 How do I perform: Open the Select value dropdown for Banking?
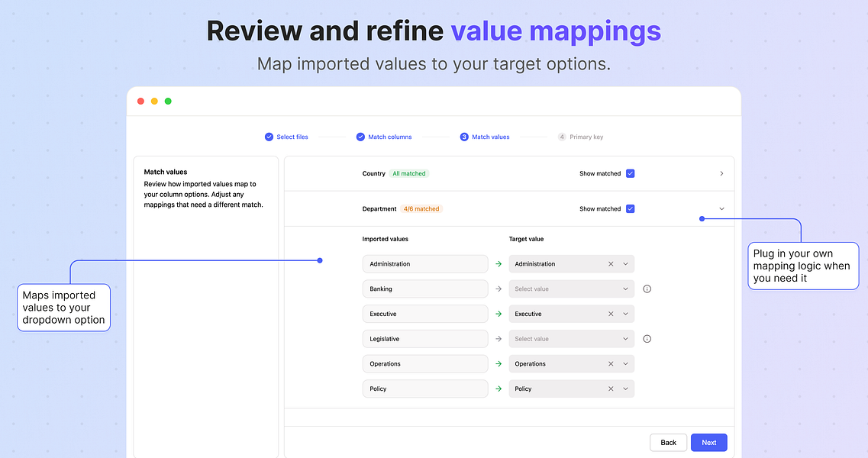[571, 289]
